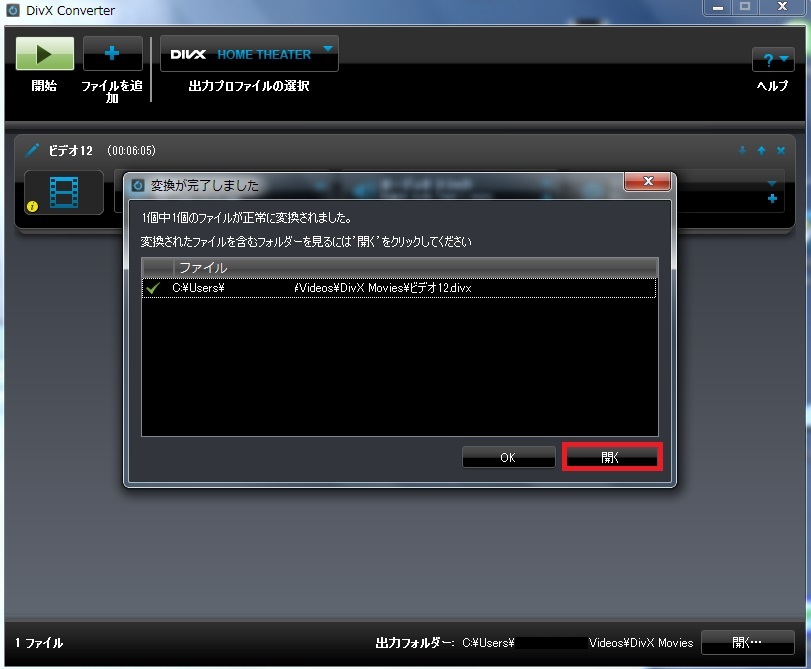Open output folder button in status bar

(x=747, y=643)
